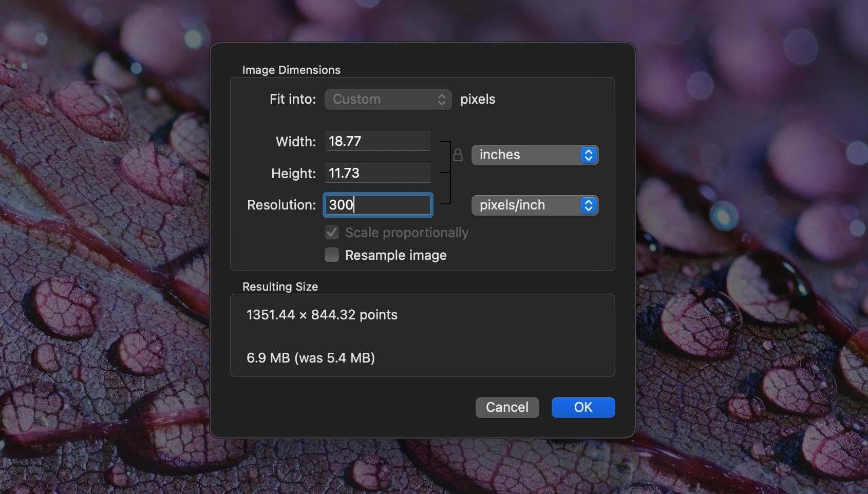The height and width of the screenshot is (494, 868).
Task: Click the blue chevron on inches selector
Action: tap(589, 155)
